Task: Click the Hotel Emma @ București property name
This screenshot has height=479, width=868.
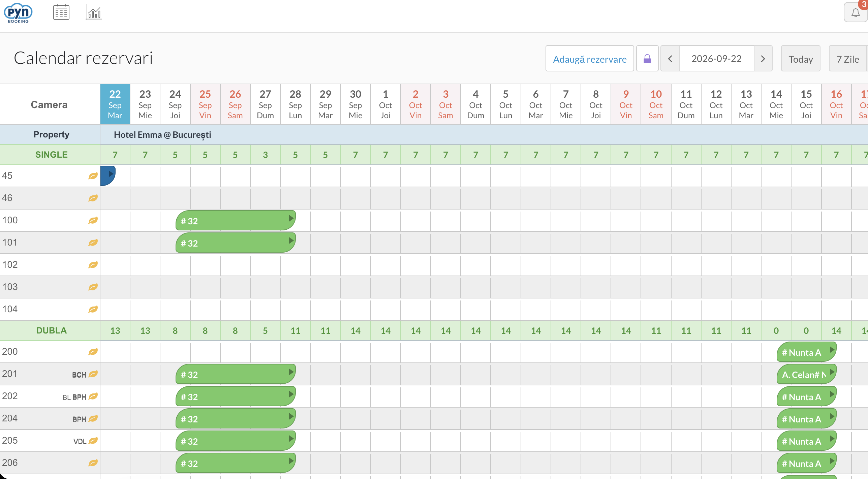Action: tap(162, 135)
